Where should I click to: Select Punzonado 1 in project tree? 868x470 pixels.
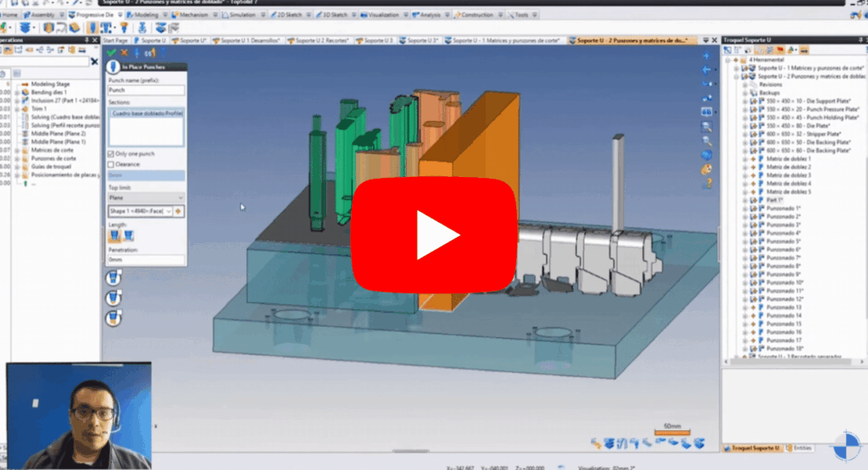(783, 209)
